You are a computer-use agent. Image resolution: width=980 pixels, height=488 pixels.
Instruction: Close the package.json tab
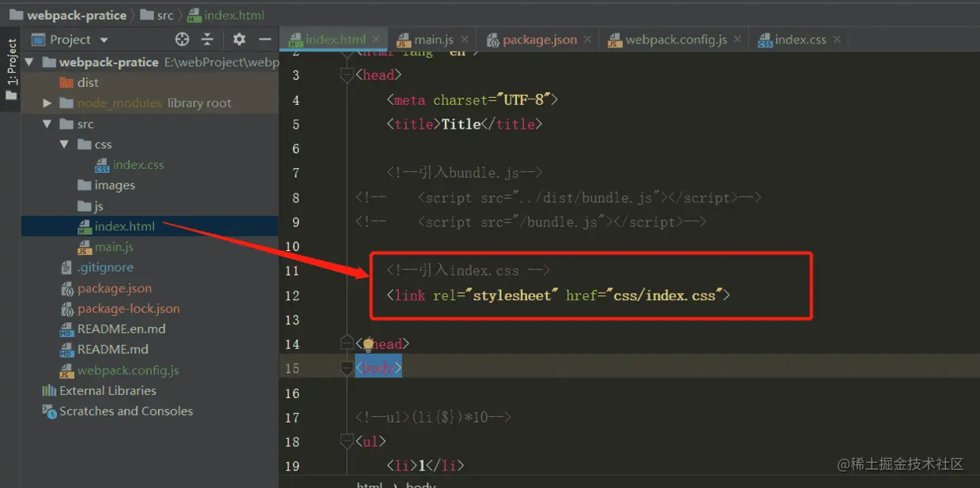click(x=587, y=39)
